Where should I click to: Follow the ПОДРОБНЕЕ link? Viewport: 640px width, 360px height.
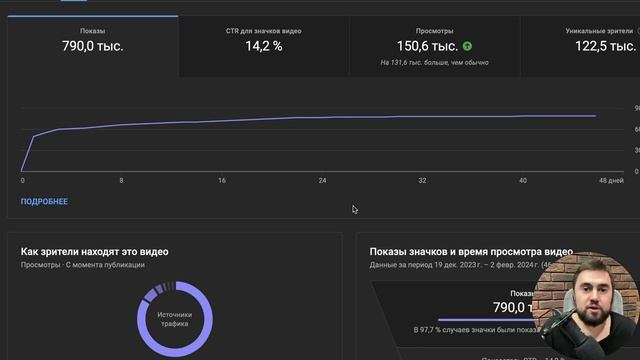coord(44,202)
